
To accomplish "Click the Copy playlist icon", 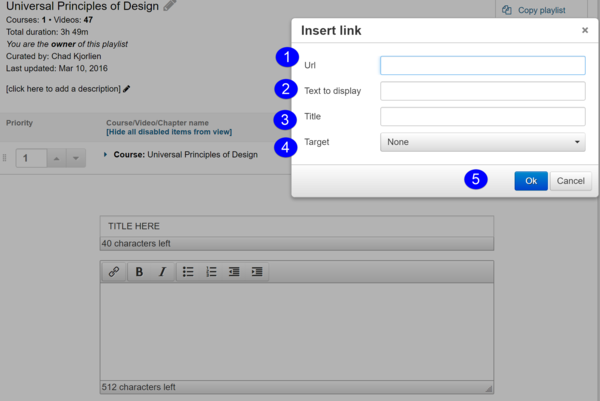I will (507, 10).
